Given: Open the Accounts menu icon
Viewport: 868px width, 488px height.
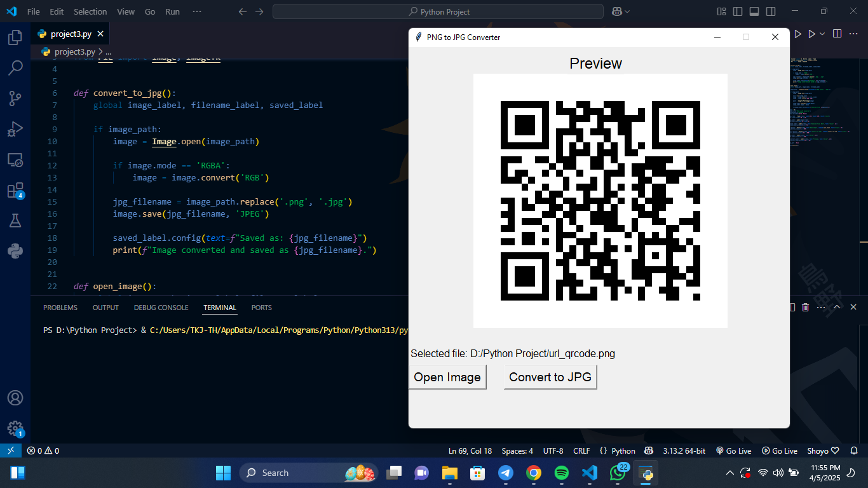Looking at the screenshot, I should [x=15, y=398].
